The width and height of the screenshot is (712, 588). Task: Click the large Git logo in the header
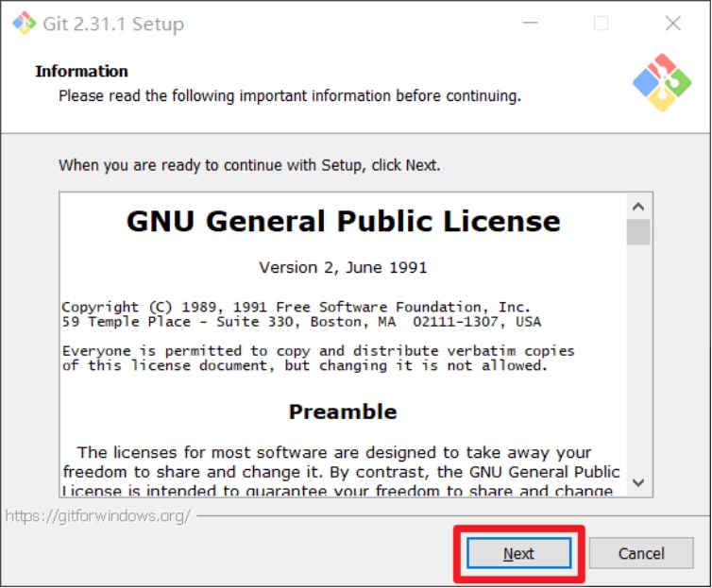tap(662, 82)
